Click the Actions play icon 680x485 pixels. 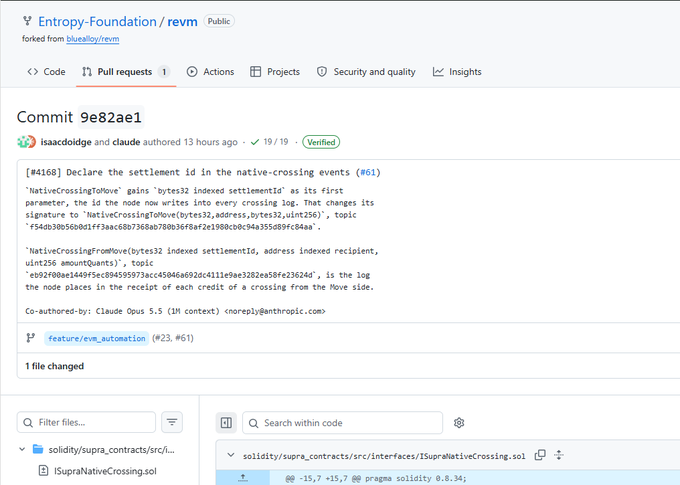[192, 72]
